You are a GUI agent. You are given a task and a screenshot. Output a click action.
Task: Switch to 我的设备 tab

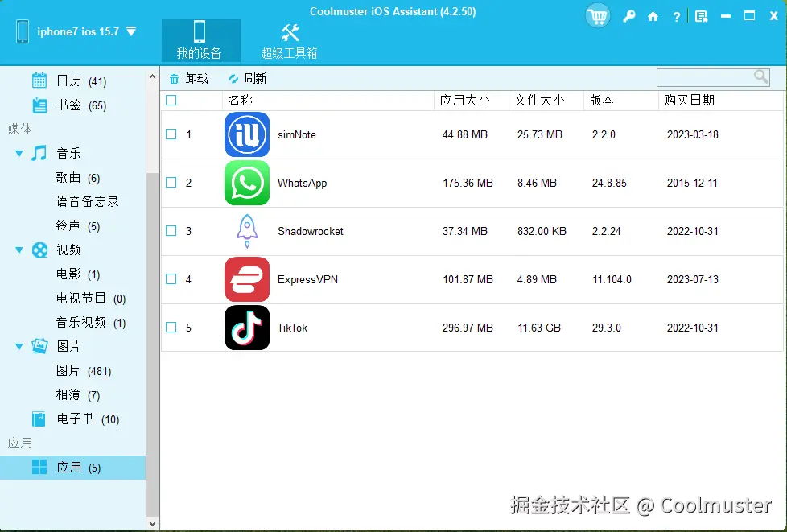200,41
